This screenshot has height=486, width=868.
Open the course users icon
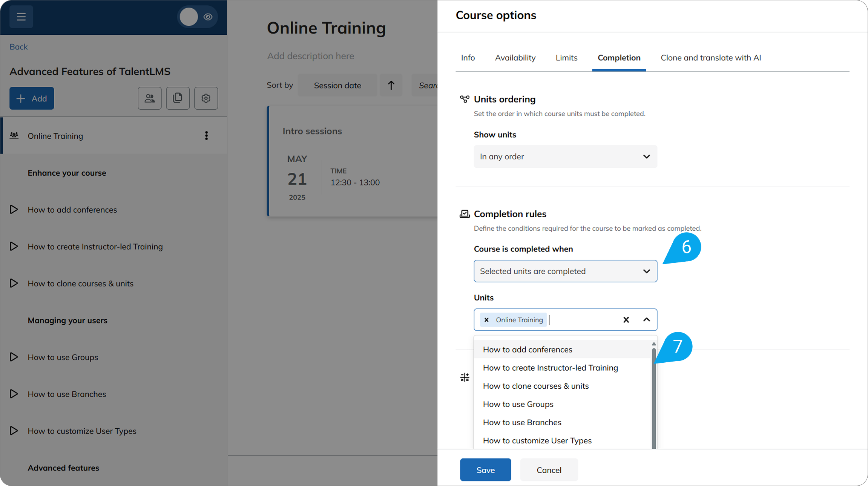point(150,98)
